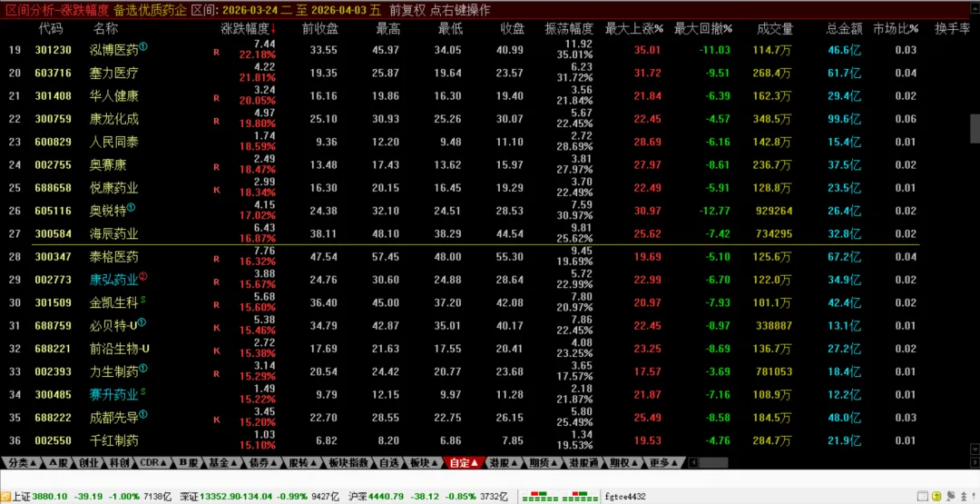
Task: Sort by the 总金额 column header
Action: pyautogui.click(x=845, y=29)
